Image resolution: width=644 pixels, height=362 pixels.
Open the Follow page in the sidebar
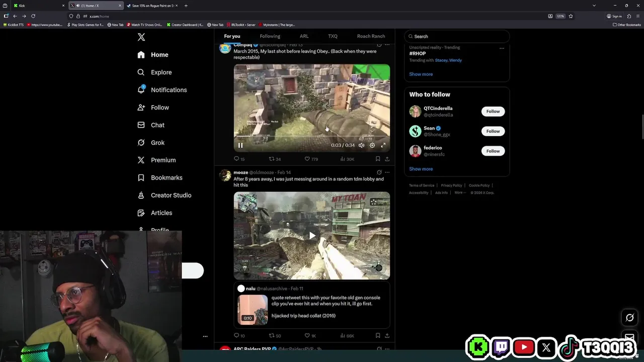tap(153, 108)
